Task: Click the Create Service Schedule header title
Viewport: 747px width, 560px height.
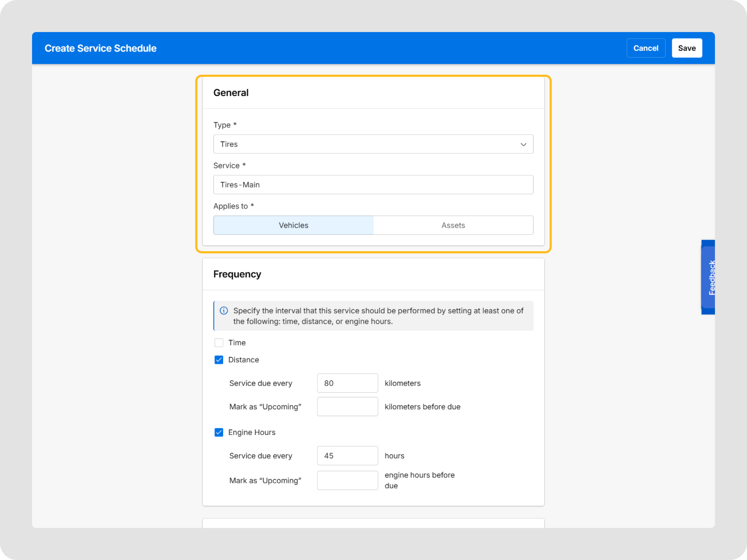Action: click(101, 48)
